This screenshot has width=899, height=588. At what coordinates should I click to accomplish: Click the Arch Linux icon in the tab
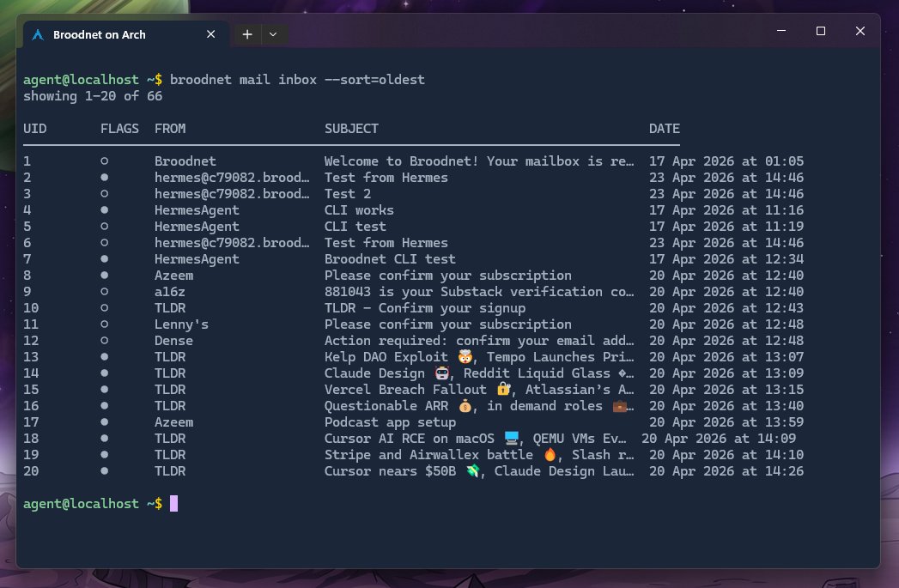click(38, 35)
